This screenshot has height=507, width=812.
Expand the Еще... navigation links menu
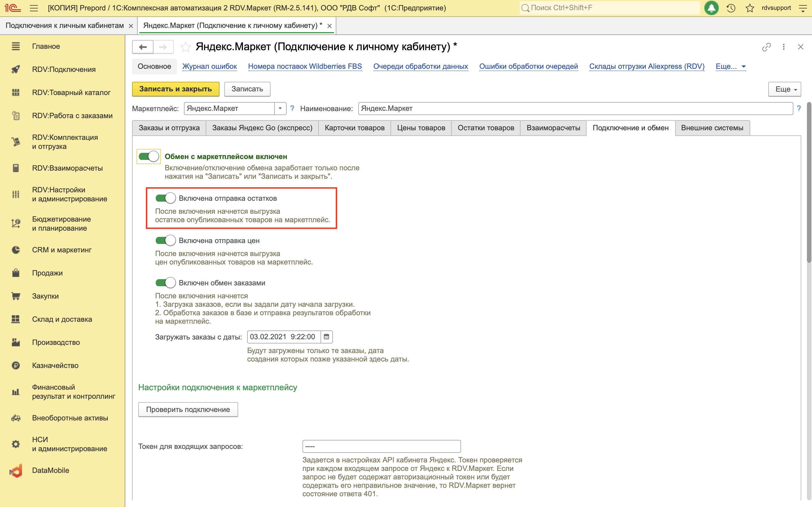(x=730, y=66)
